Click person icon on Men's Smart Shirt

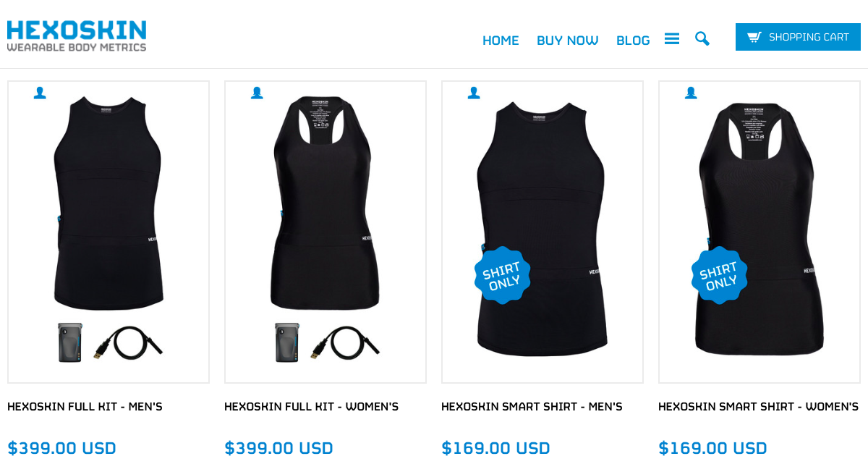pos(474,93)
